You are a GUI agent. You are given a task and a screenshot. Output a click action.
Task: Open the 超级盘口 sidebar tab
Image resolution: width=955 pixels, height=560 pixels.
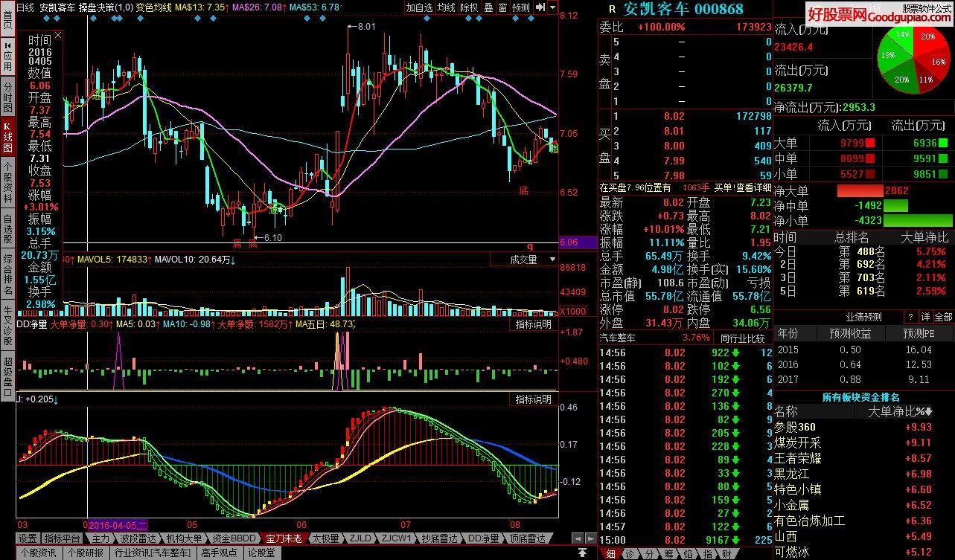tap(7, 378)
